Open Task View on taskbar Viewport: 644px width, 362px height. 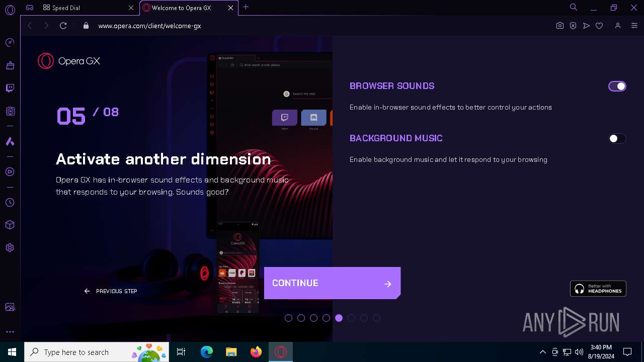(181, 352)
